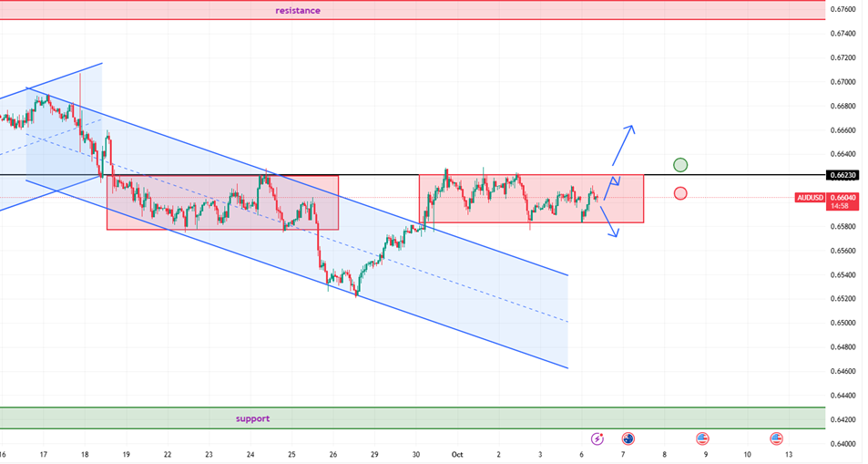
Task: Open the US flag event before 9
Action: (702, 438)
